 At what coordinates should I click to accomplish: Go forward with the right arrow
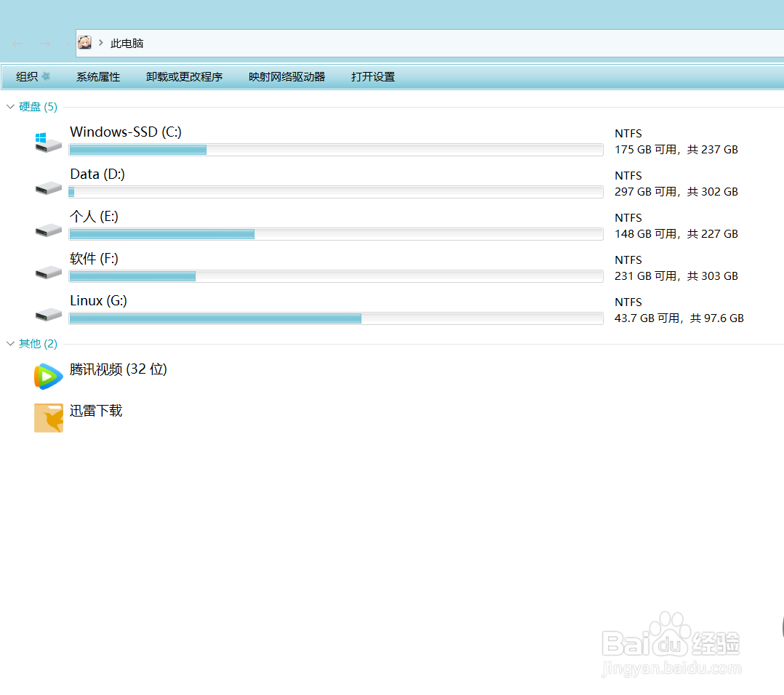click(x=45, y=44)
